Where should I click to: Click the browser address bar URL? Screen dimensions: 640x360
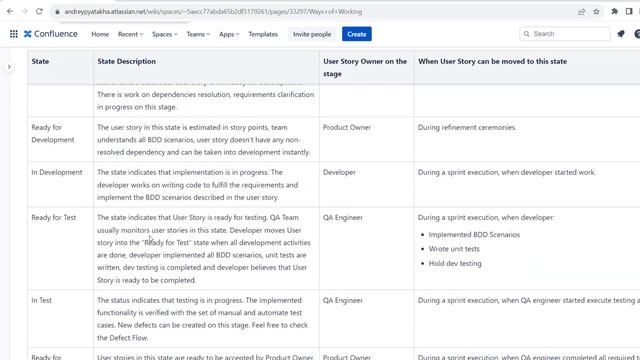213,12
